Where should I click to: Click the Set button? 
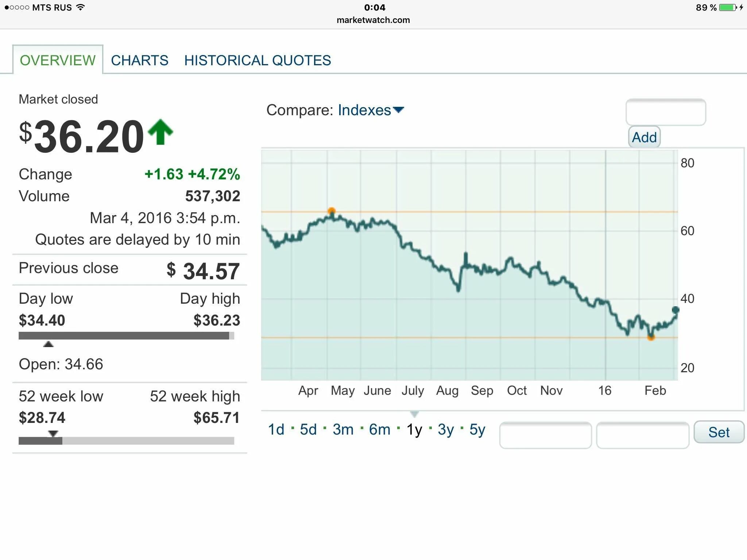719,432
